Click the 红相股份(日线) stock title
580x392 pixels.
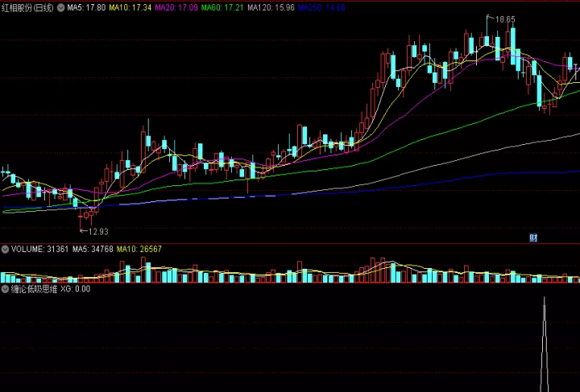(x=27, y=7)
